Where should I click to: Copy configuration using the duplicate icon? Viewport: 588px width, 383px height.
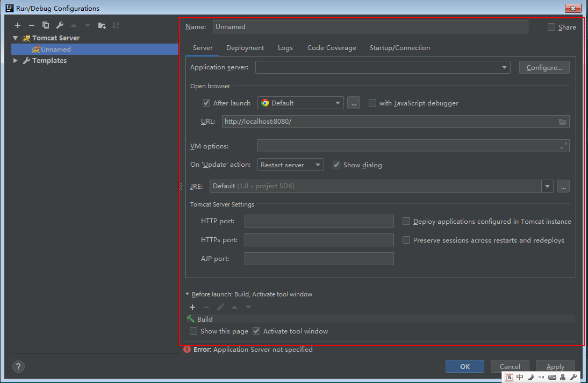[46, 25]
